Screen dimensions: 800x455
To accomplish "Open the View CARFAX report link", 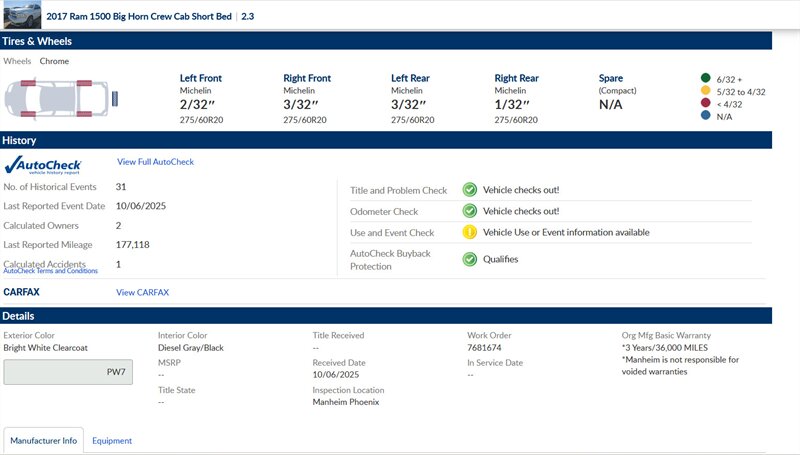I will tap(142, 292).
